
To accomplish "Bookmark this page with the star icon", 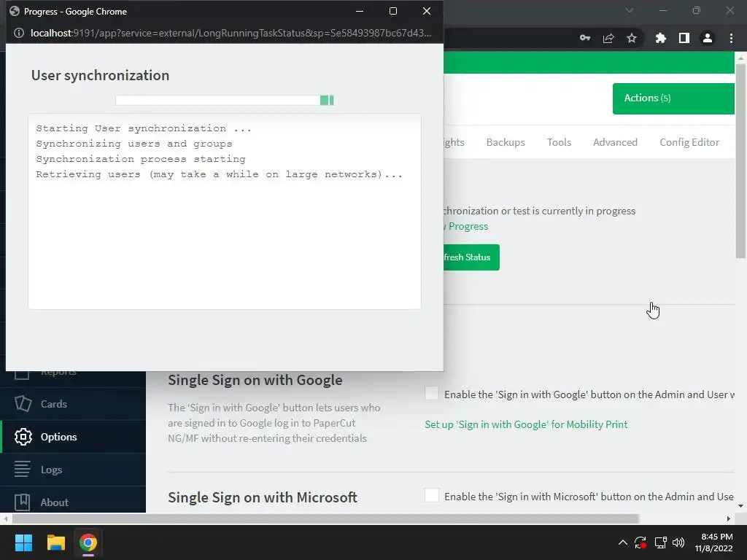I will pos(632,38).
